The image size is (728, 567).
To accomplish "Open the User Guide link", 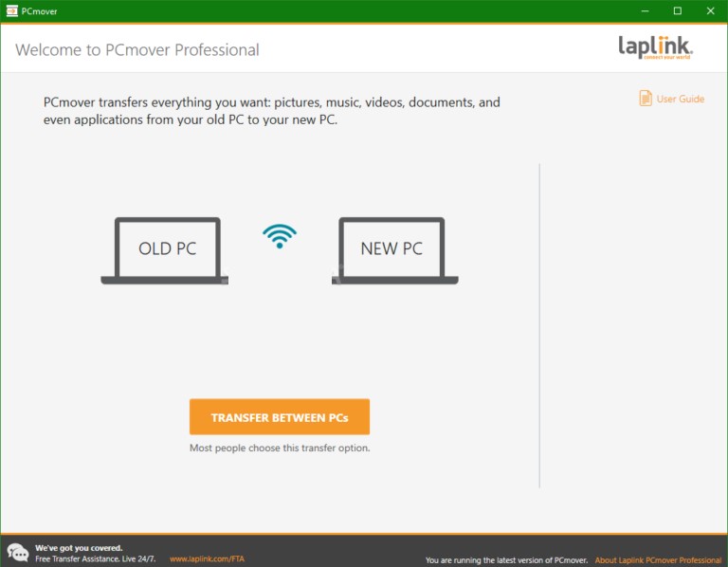I will (680, 99).
